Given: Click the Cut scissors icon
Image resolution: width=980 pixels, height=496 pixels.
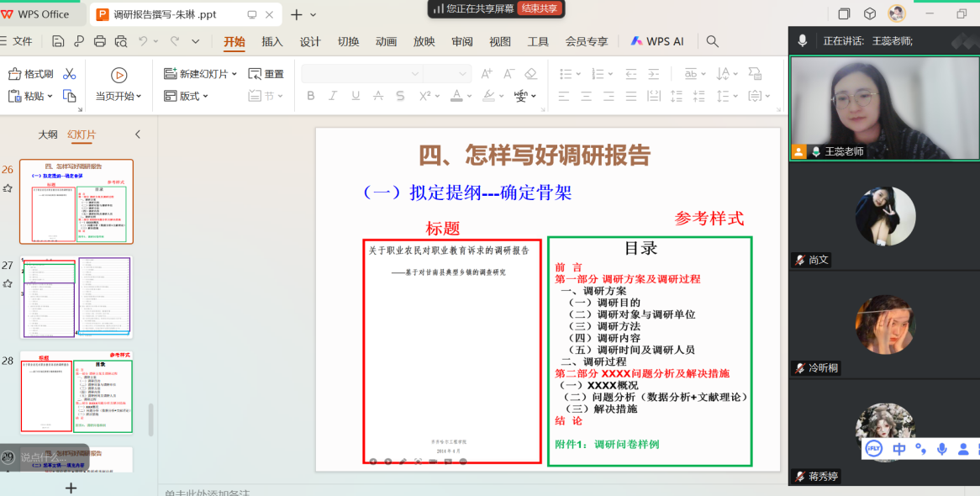Looking at the screenshot, I should (70, 74).
